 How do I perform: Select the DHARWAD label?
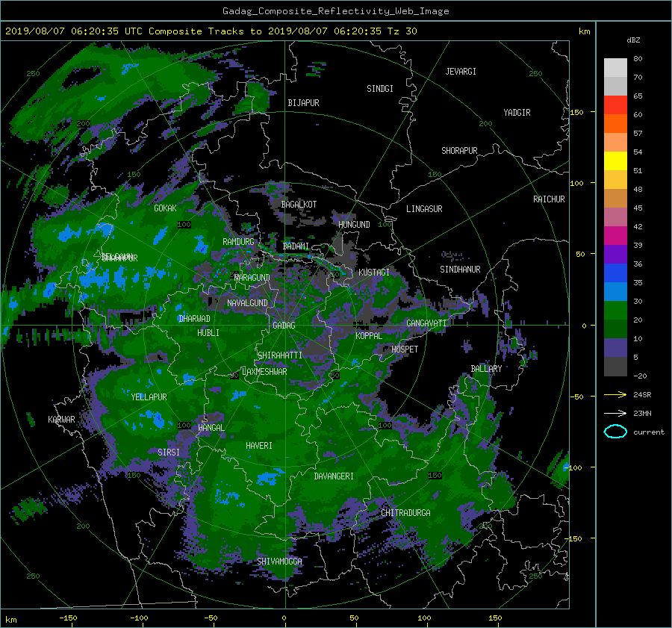pyautogui.click(x=194, y=319)
